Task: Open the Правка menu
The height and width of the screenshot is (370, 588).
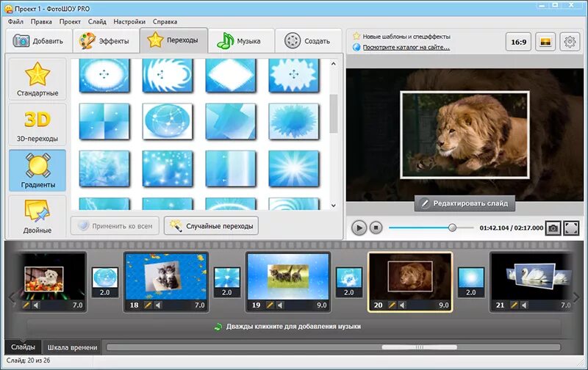Action: click(x=41, y=22)
